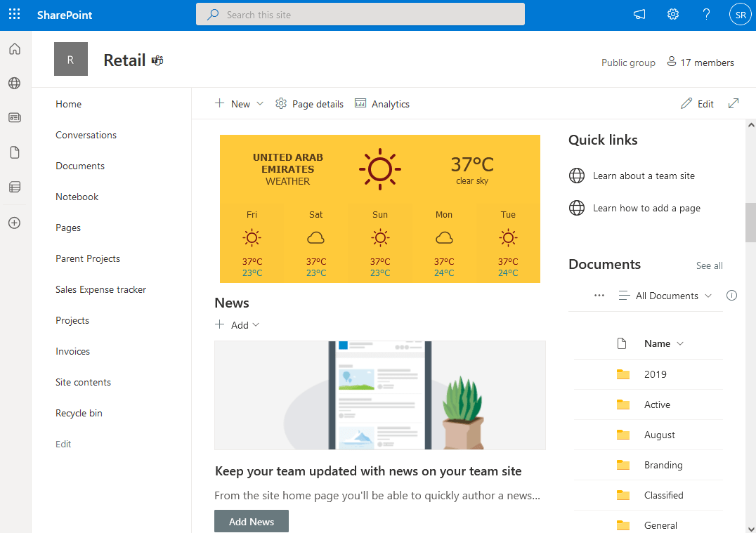The image size is (756, 533).
Task: Open SharePoint help with the question mark icon
Action: click(x=706, y=14)
